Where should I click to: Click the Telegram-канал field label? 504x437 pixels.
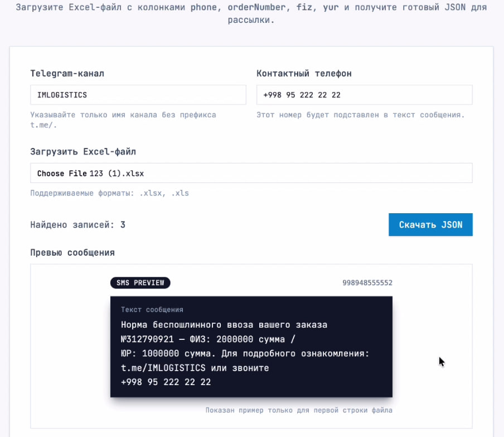point(67,74)
